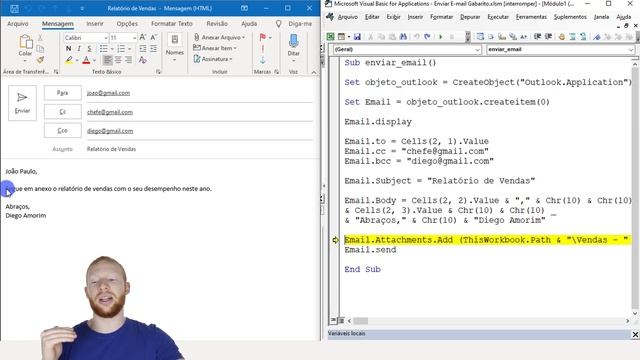640x360 pixels.
Task: Click the Format Painter brush icon
Action: [x=40, y=60]
